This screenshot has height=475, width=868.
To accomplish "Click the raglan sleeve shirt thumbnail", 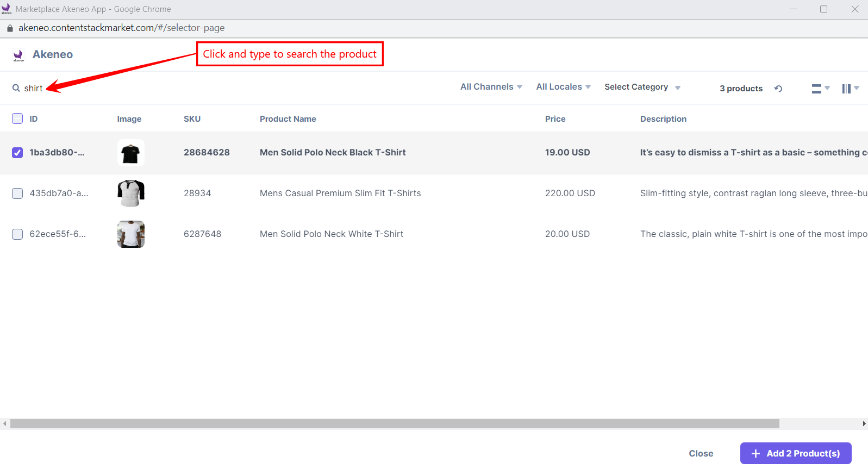I will point(131,193).
